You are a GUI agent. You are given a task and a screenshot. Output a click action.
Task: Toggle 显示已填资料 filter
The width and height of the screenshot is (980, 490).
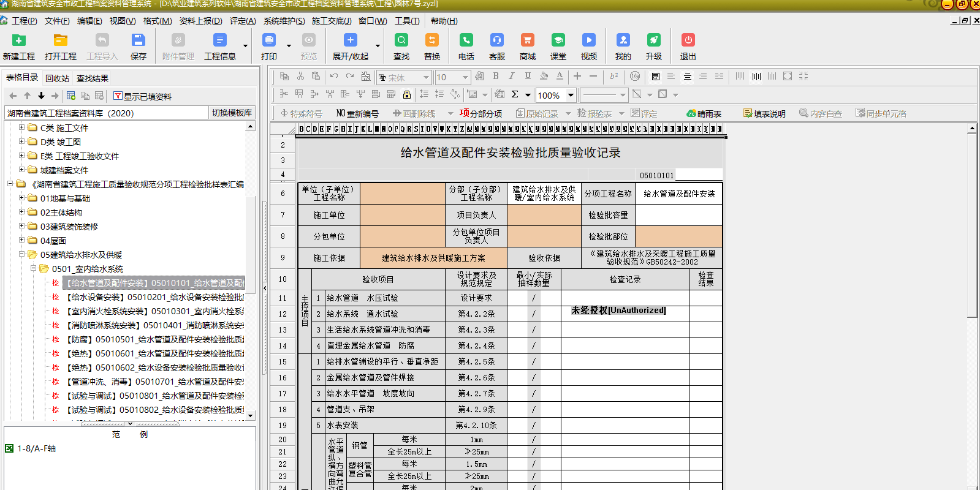tap(142, 96)
